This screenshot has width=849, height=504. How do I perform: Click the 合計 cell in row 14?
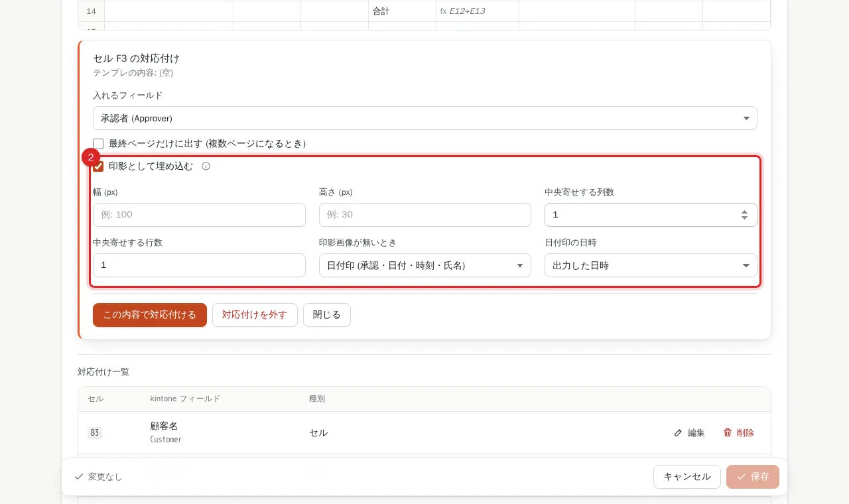[402, 11]
